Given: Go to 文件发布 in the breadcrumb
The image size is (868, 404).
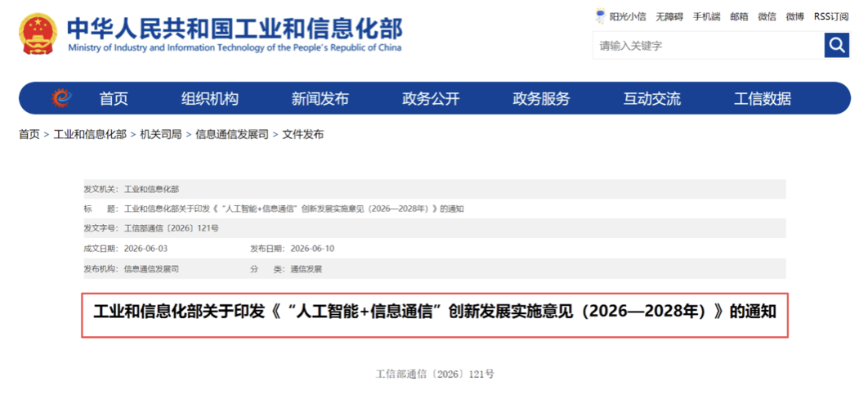Looking at the screenshot, I should [302, 135].
